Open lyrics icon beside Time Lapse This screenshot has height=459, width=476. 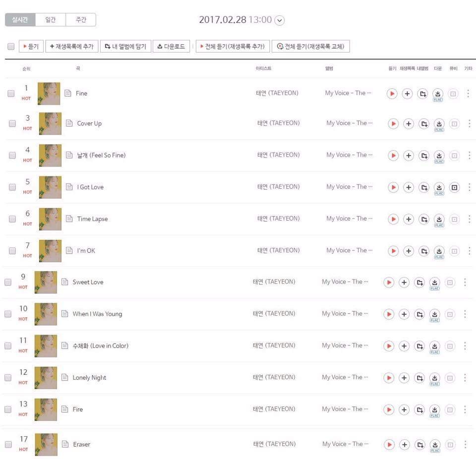pos(69,219)
